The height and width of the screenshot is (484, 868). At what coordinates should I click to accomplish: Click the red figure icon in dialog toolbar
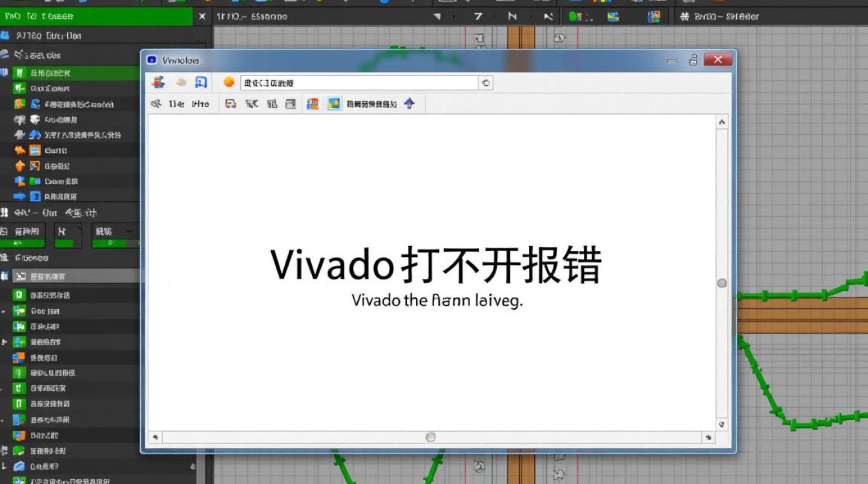tap(159, 83)
